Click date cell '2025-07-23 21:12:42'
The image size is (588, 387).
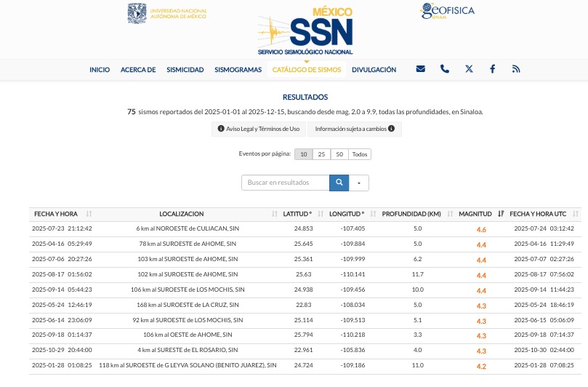pyautogui.click(x=62, y=228)
